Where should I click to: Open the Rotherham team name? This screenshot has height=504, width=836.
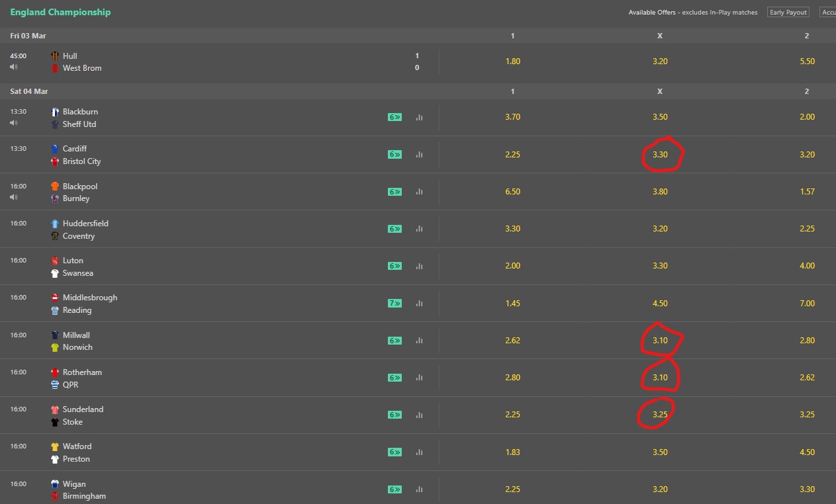pyautogui.click(x=82, y=372)
